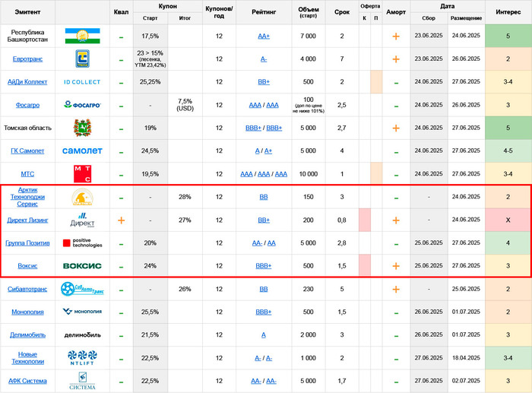Screen dimensions: 532x393
Task: Click the 10 000 volume cell in МТС row
Action: point(308,174)
